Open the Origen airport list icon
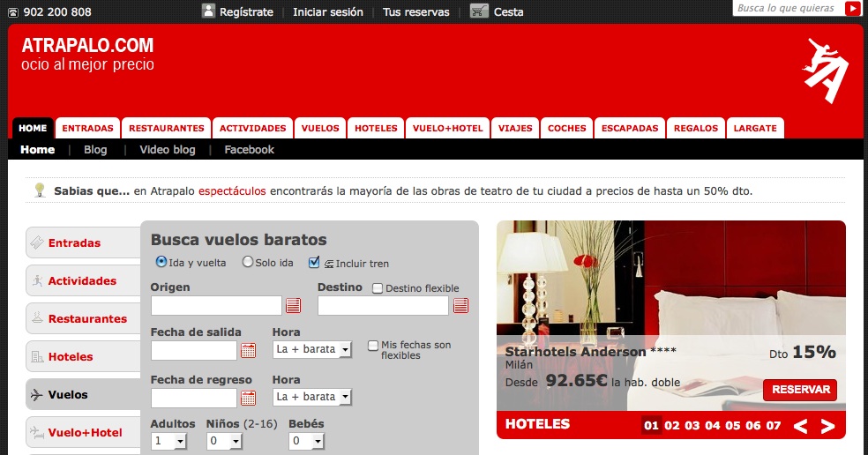Viewport: 868px width, 455px height. [294, 306]
